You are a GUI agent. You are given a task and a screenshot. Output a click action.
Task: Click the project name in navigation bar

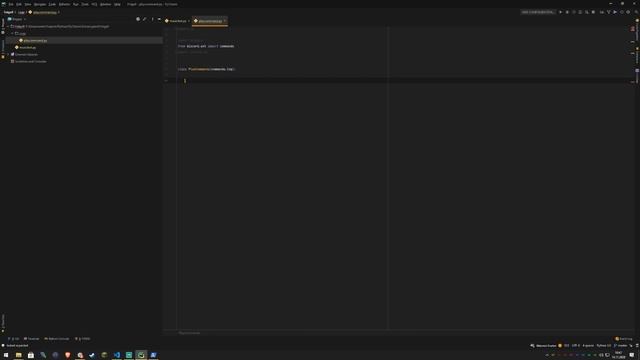8,12
